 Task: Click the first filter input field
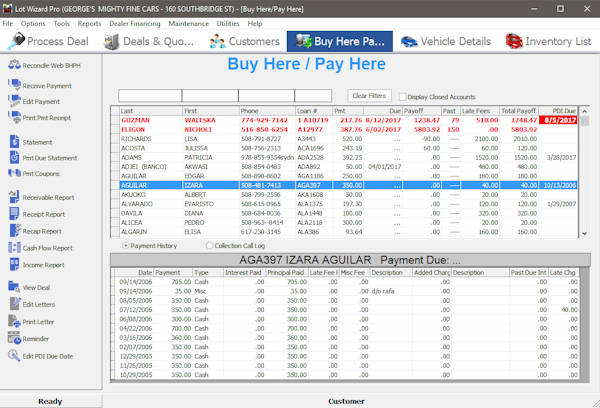(x=148, y=96)
